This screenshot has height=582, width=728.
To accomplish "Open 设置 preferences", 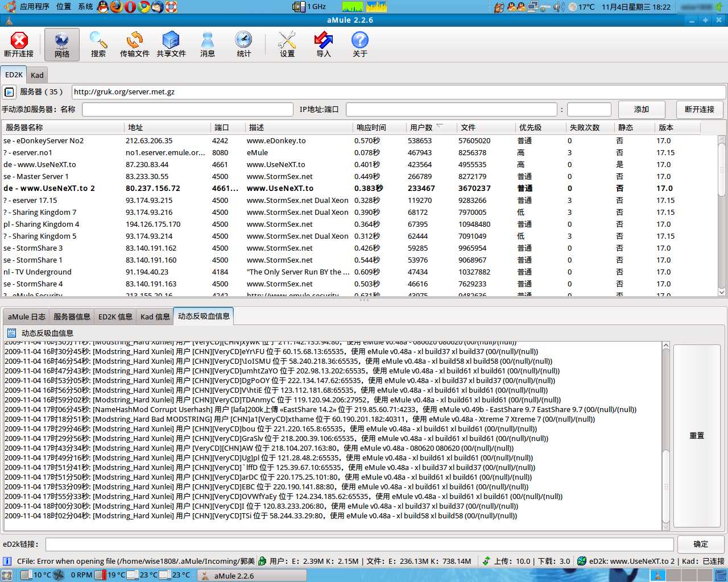I will tap(287, 44).
